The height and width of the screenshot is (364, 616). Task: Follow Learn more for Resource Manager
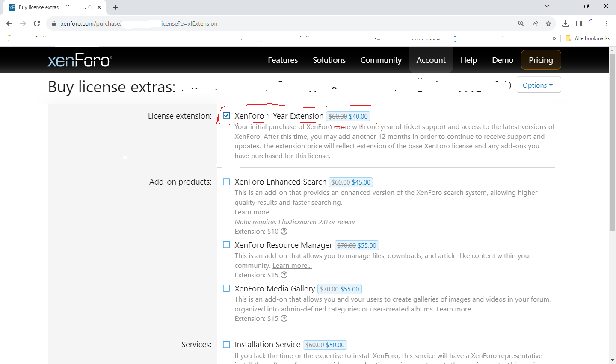(292, 266)
